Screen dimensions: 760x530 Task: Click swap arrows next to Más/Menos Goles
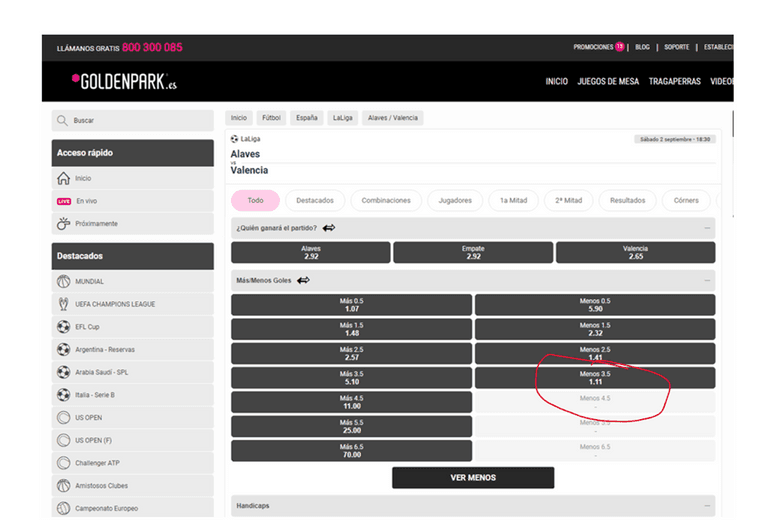[x=303, y=280]
